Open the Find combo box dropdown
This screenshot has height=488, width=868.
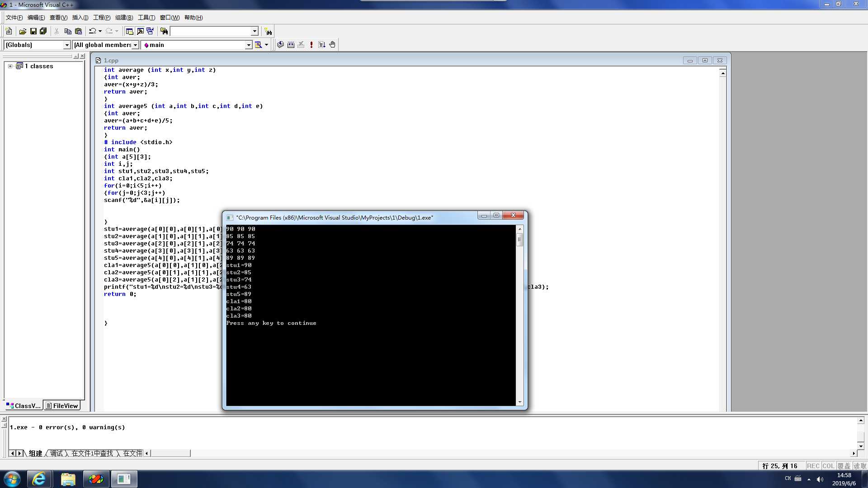click(255, 31)
